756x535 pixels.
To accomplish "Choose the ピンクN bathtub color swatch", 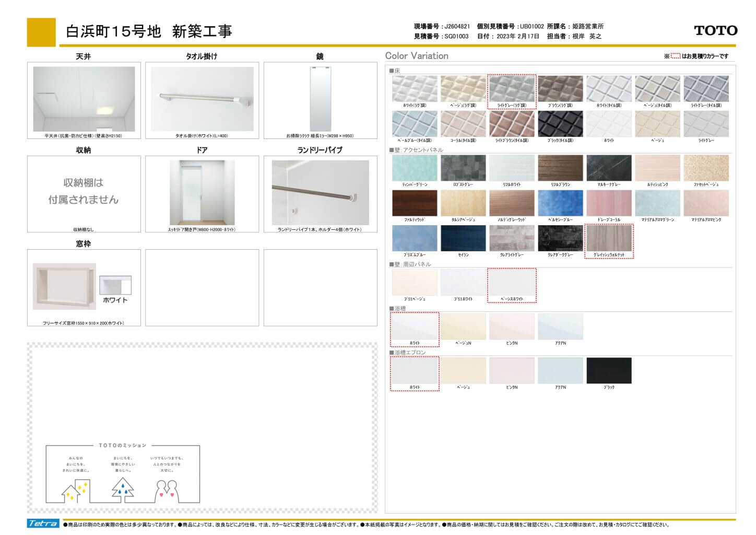I will point(512,327).
